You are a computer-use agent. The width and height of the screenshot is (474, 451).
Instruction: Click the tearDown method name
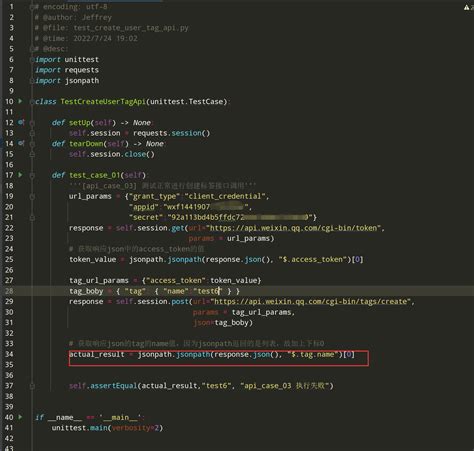pos(86,144)
